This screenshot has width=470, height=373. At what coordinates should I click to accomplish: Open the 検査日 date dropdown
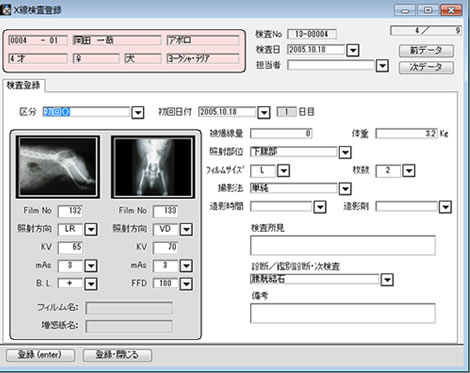[353, 50]
